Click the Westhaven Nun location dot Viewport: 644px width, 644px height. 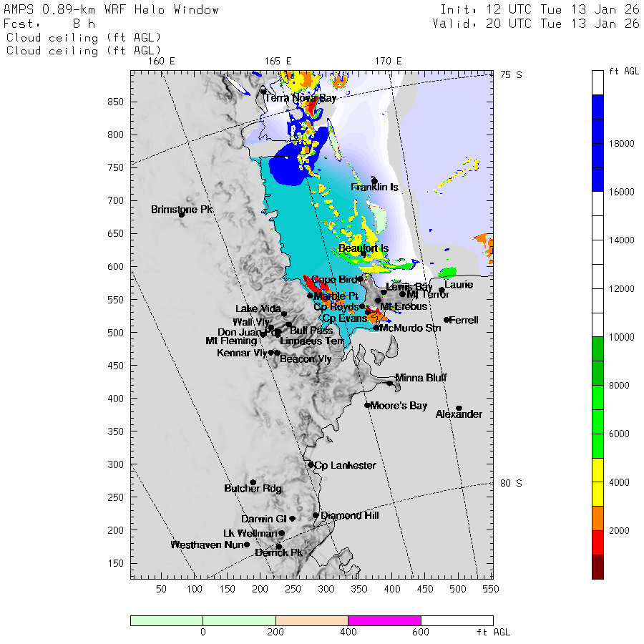(x=247, y=545)
